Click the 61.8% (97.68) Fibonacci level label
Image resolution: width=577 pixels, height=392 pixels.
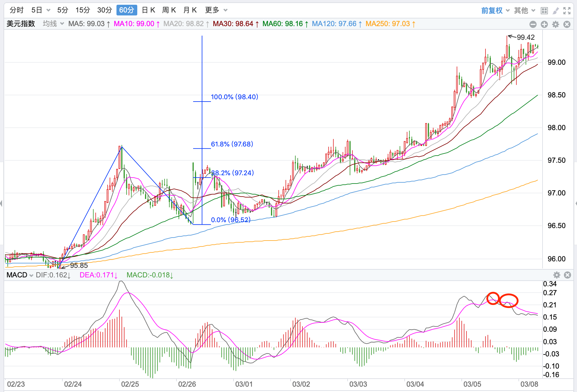[x=232, y=144]
